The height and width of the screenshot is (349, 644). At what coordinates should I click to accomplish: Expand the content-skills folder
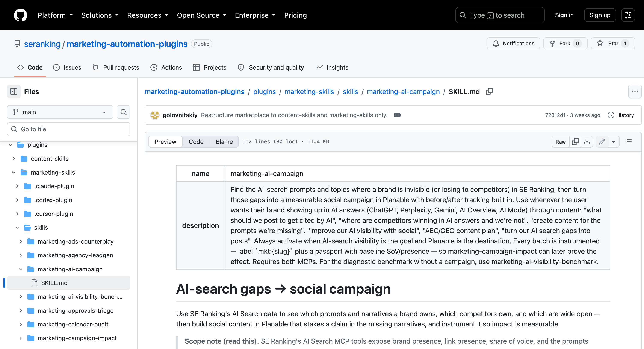tap(14, 159)
